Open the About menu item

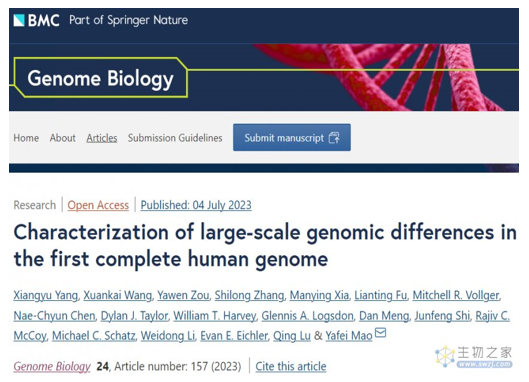coord(62,138)
